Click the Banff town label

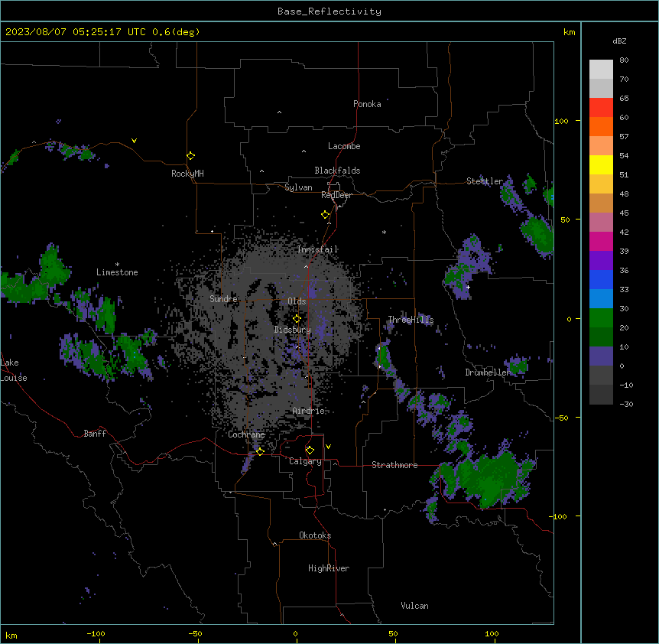point(95,434)
